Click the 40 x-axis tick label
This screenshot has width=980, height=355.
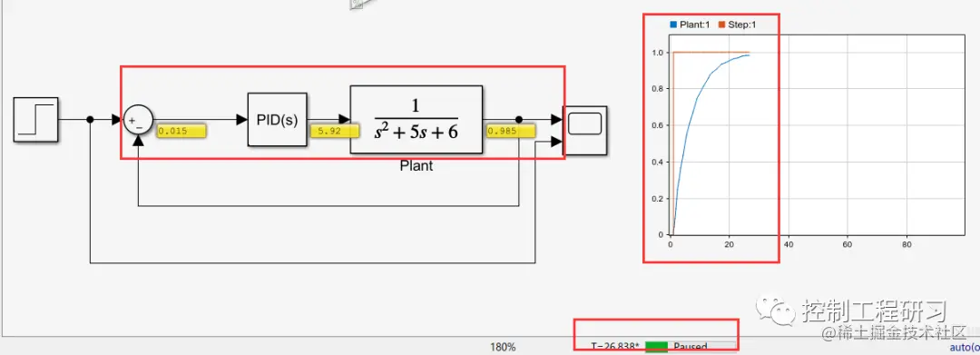789,244
